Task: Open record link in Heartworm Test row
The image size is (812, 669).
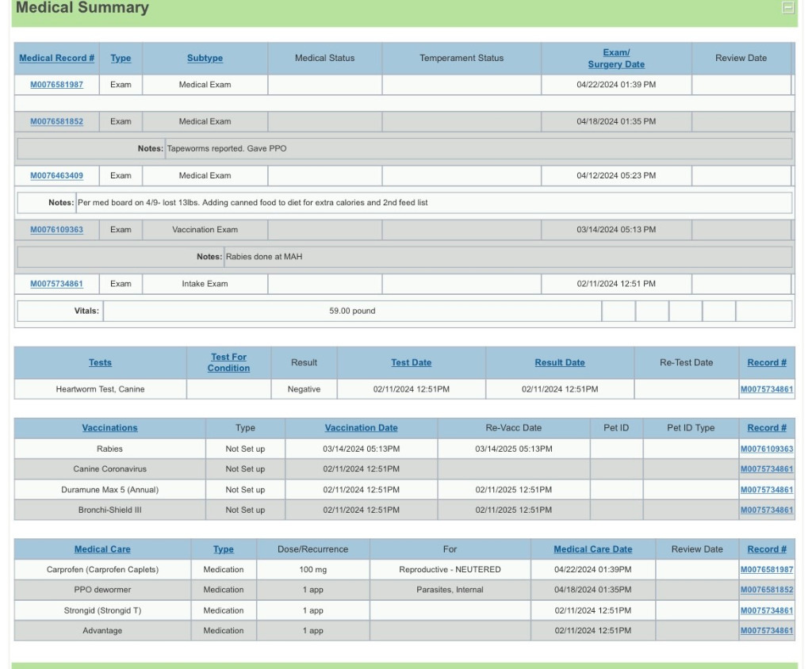Action: [x=767, y=389]
